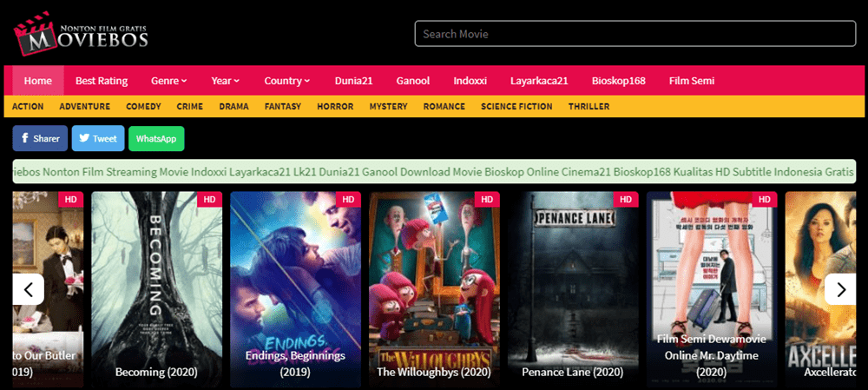
Task: Select the THRILLER genre link
Action: coord(589,106)
